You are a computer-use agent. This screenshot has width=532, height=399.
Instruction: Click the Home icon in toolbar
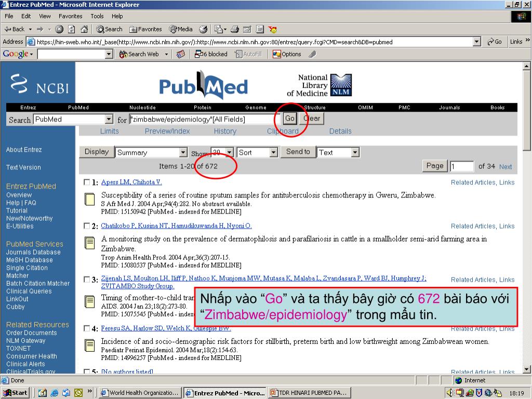(84, 29)
